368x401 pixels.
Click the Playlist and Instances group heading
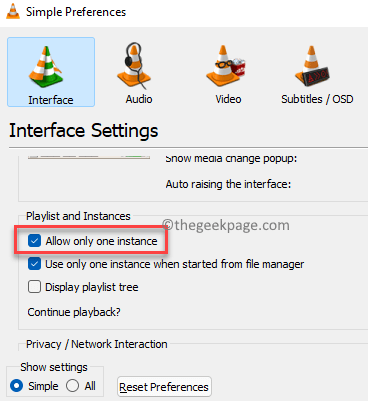point(78,216)
